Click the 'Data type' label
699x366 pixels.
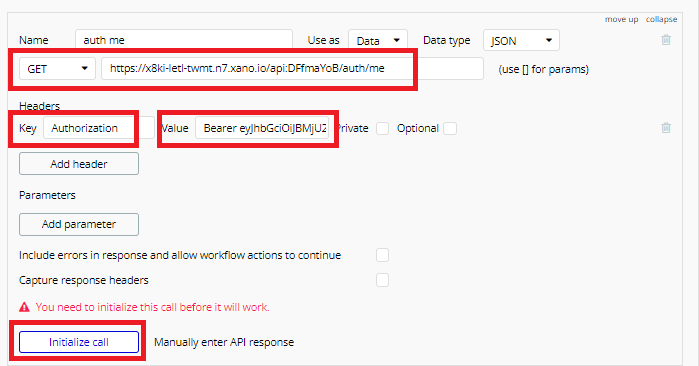coord(446,40)
